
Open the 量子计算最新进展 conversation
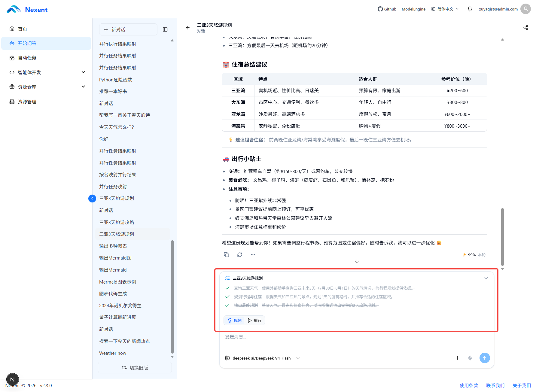pos(132,317)
